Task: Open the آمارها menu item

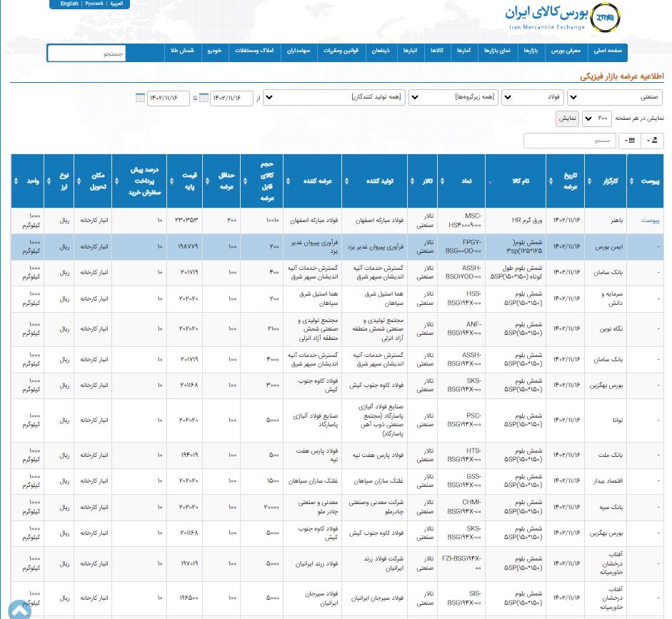Action: tap(463, 51)
